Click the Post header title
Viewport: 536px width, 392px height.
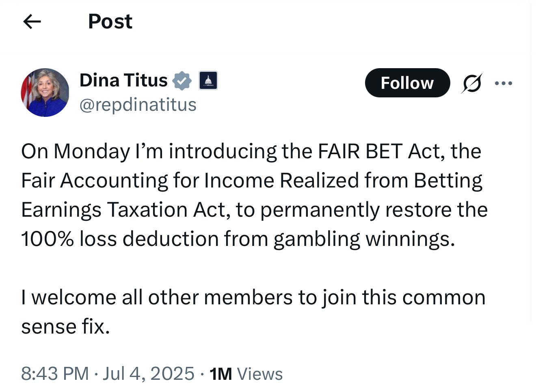[110, 22]
